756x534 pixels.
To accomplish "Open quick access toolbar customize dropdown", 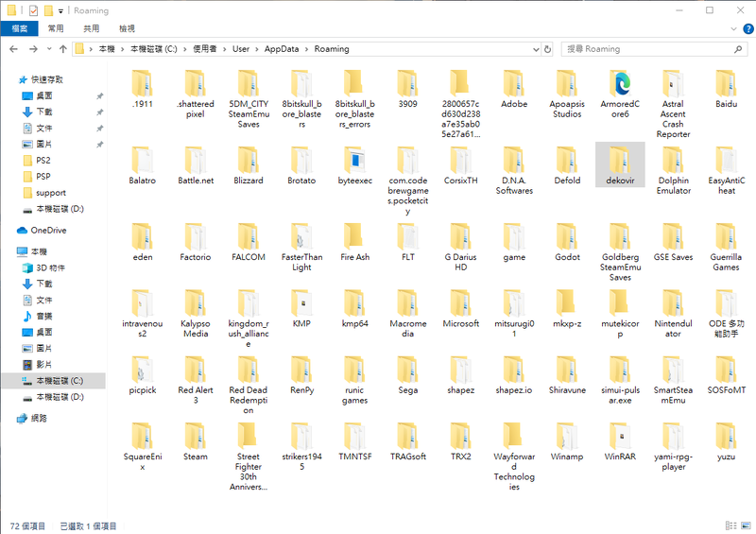I will [x=60, y=10].
